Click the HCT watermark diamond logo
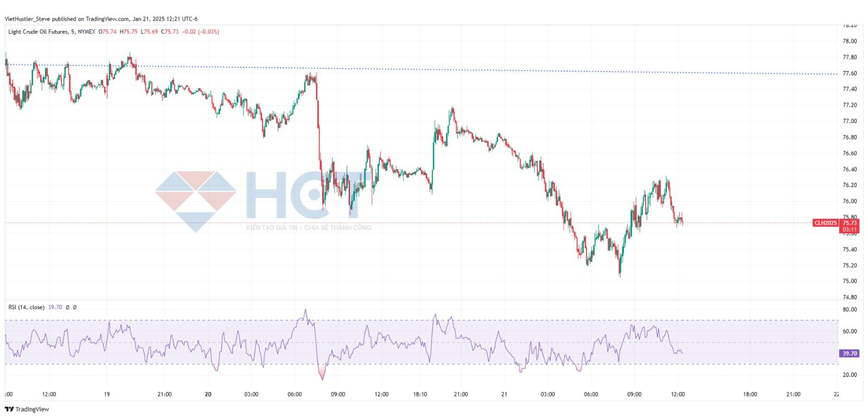 point(195,201)
